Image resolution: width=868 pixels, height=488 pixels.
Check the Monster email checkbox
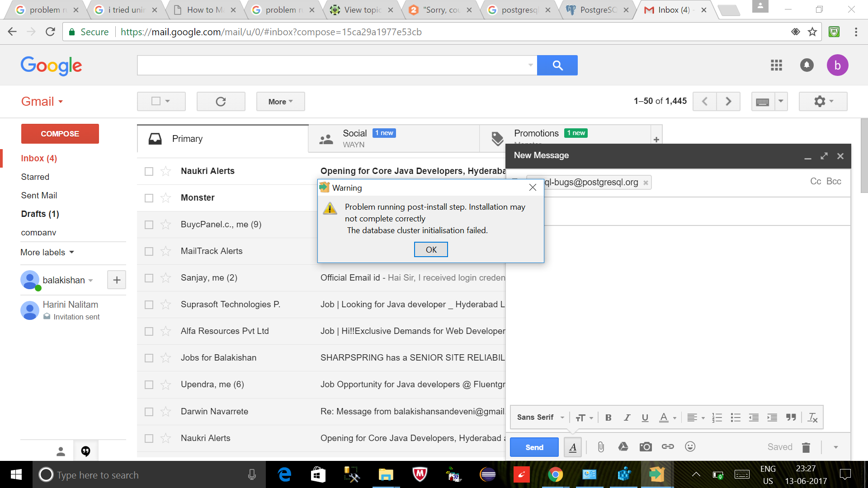click(149, 198)
